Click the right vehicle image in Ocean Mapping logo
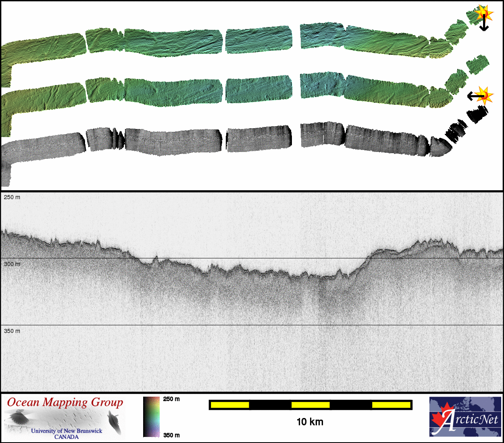The width and height of the screenshot is (504, 443). [115, 422]
